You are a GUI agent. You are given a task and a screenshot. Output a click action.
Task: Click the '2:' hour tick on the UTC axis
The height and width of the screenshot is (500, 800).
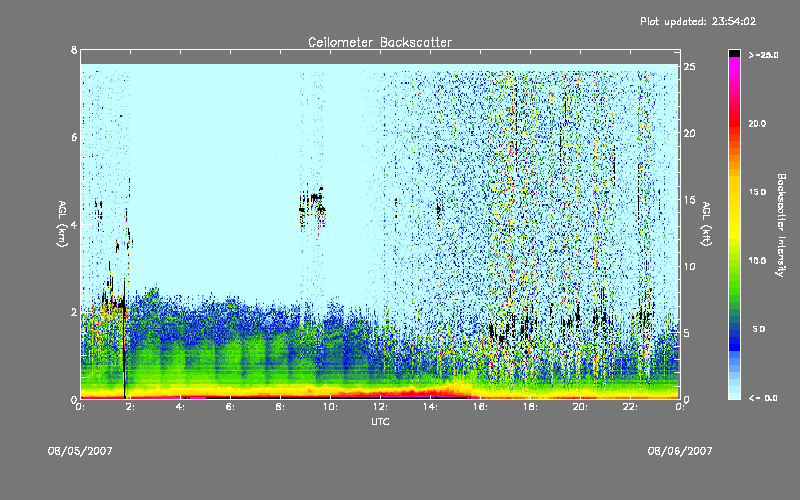tap(130, 407)
